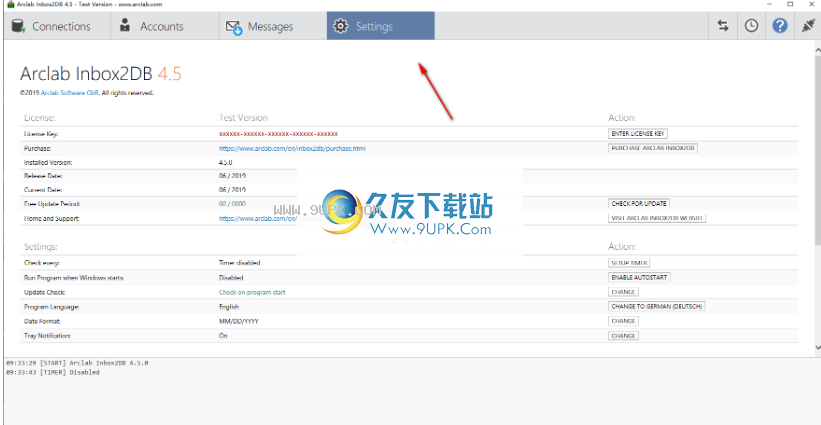821x425 pixels.
Task: Click the vertical scrollbar thumb
Action: click(x=817, y=149)
